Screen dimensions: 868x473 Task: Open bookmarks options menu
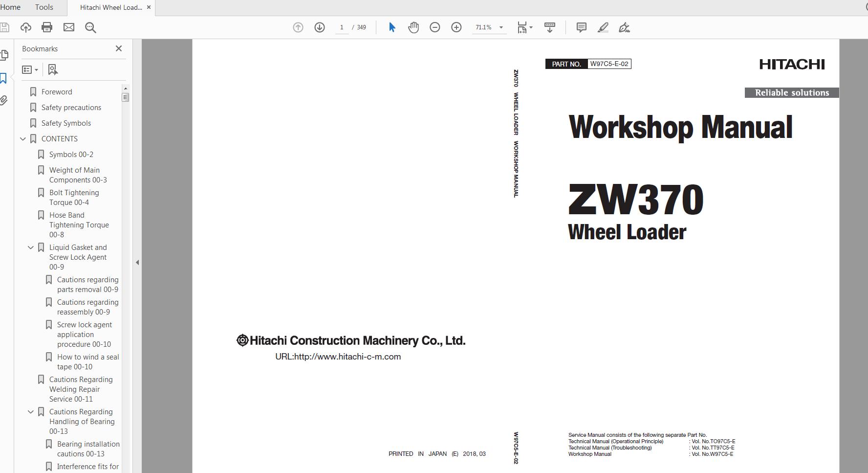tap(30, 69)
